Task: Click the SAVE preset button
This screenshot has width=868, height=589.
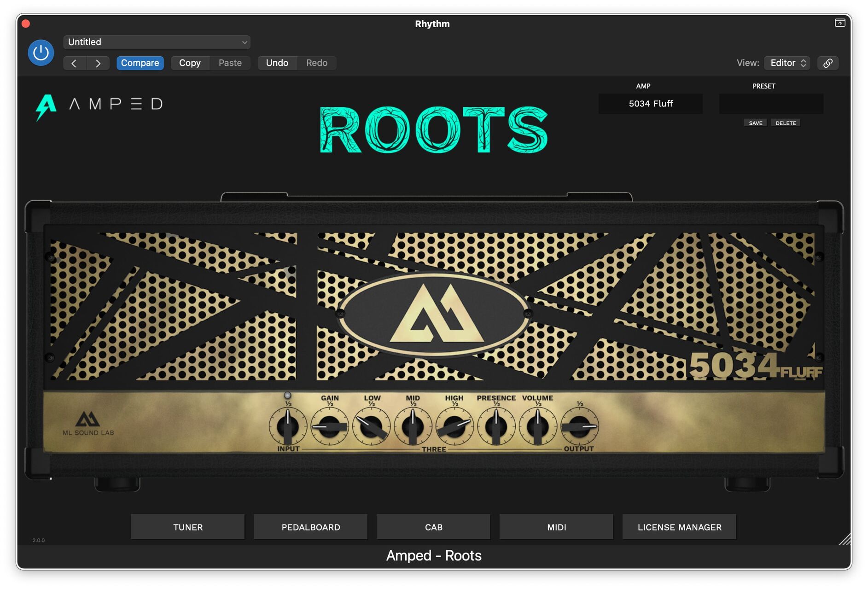Action: (755, 123)
